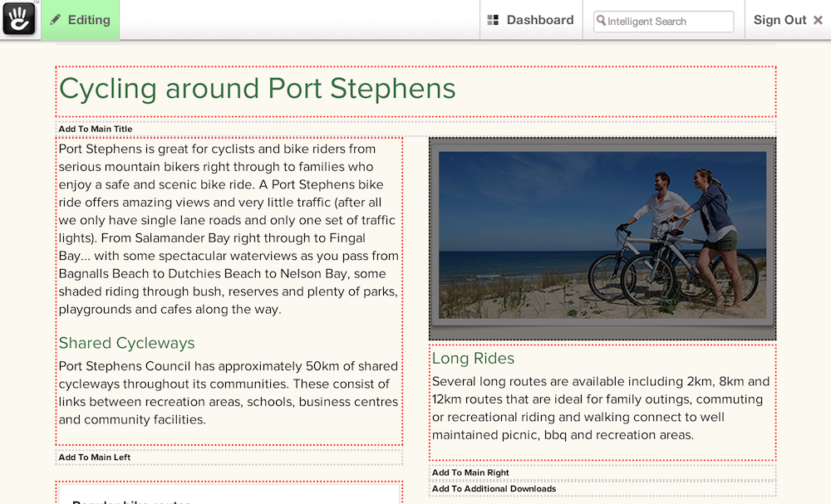
Task: Click the Add To Main Right area
Action: (x=470, y=473)
